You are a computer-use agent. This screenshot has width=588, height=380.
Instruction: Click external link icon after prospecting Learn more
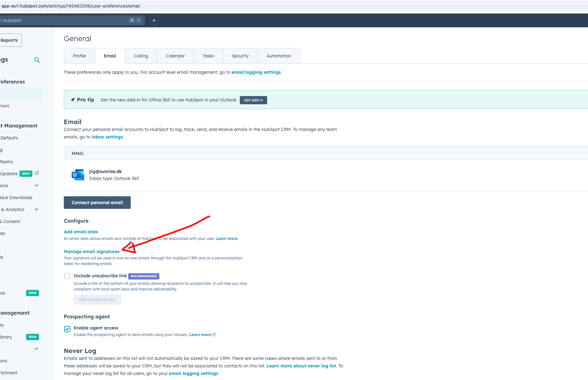click(x=214, y=335)
